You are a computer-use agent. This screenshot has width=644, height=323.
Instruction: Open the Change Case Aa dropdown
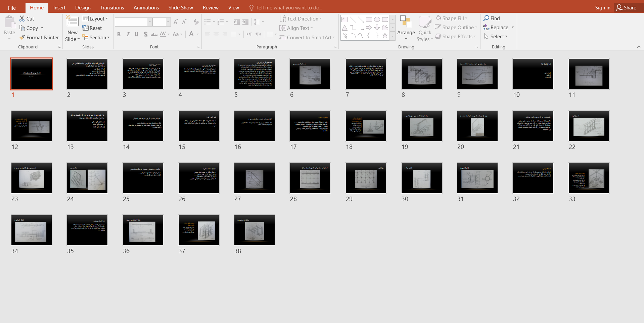click(x=177, y=34)
